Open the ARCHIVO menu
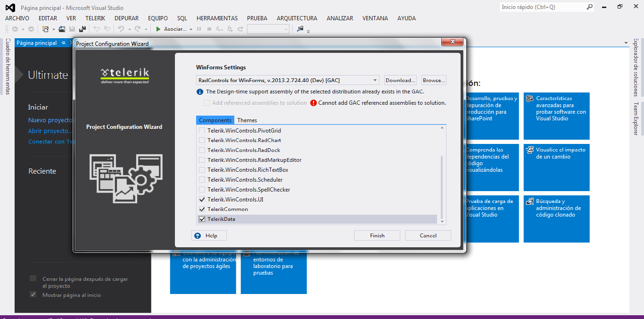Image resolution: width=644 pixels, height=319 pixels. tap(17, 18)
